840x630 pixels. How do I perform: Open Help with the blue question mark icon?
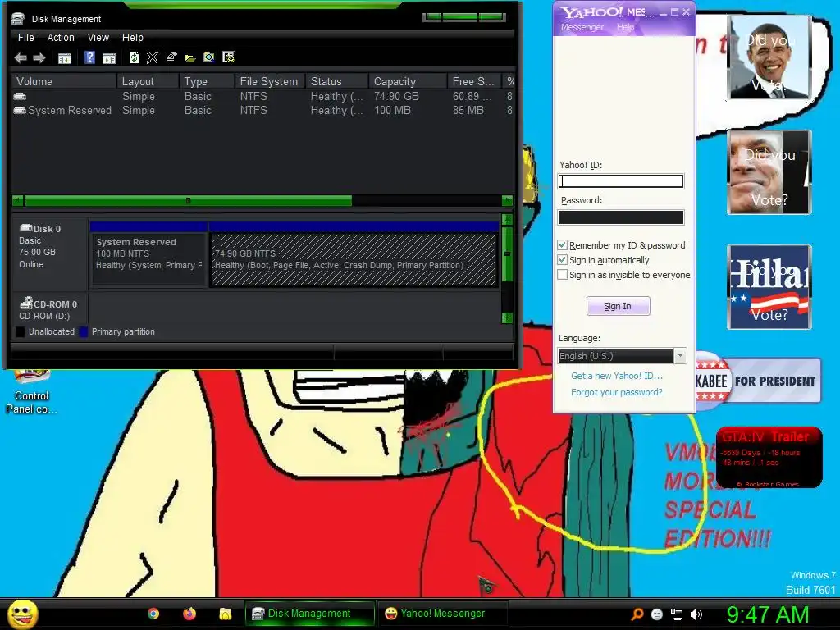90,57
